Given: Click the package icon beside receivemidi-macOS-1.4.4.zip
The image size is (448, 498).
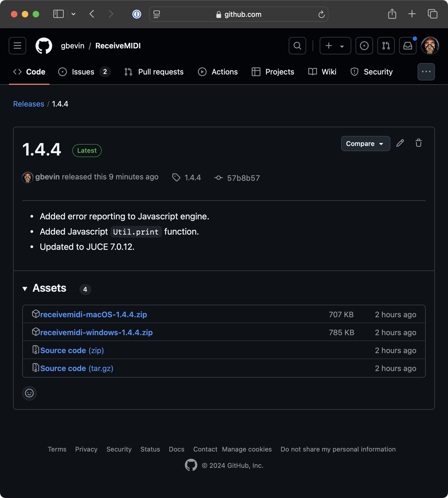Looking at the screenshot, I should (x=36, y=314).
